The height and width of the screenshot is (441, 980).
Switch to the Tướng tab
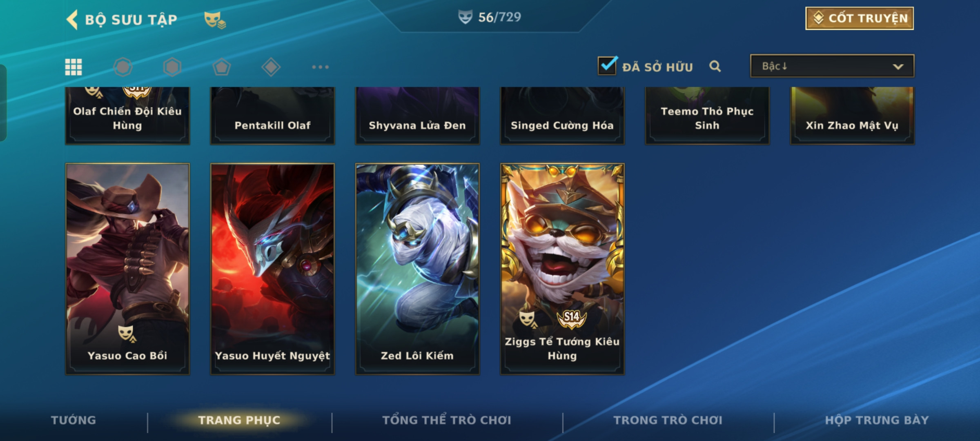tap(73, 420)
